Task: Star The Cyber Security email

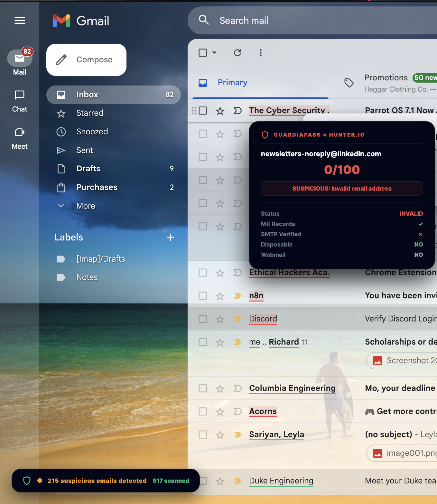Action: pos(220,111)
